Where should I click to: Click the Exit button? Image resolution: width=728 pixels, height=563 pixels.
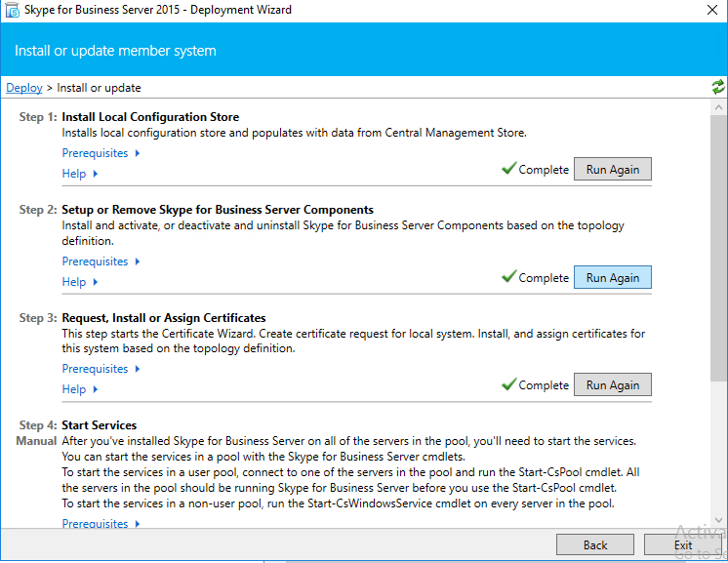683,544
